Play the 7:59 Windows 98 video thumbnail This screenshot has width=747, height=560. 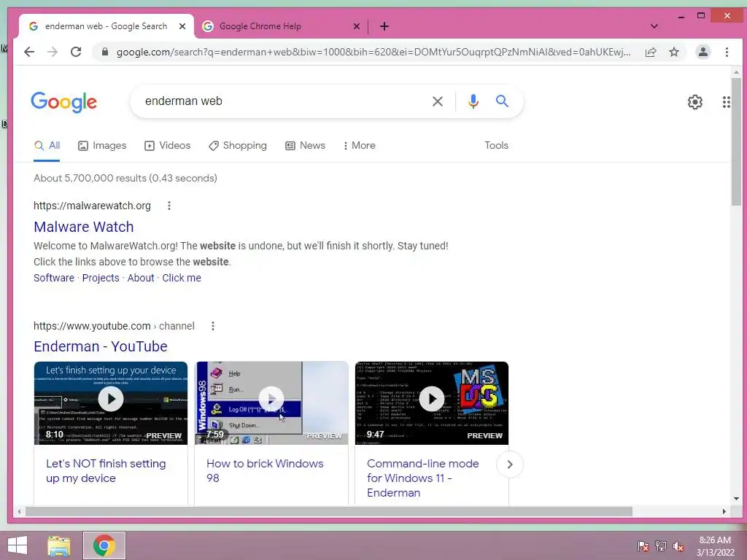(271, 399)
